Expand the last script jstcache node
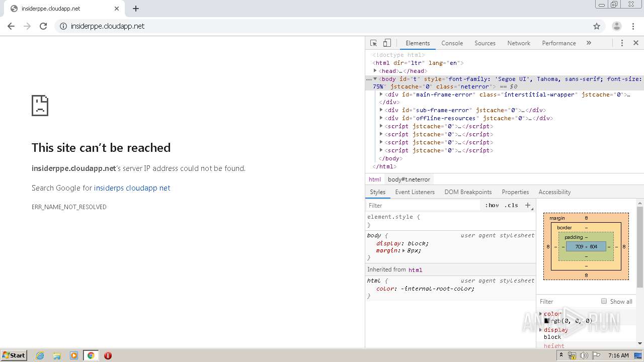644x362 pixels. point(381,150)
